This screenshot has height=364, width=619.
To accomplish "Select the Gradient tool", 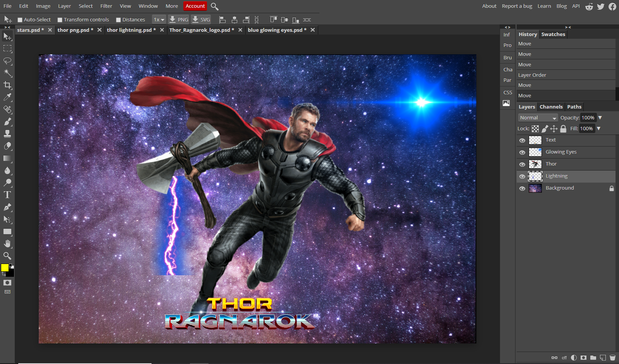I will pos(7,158).
